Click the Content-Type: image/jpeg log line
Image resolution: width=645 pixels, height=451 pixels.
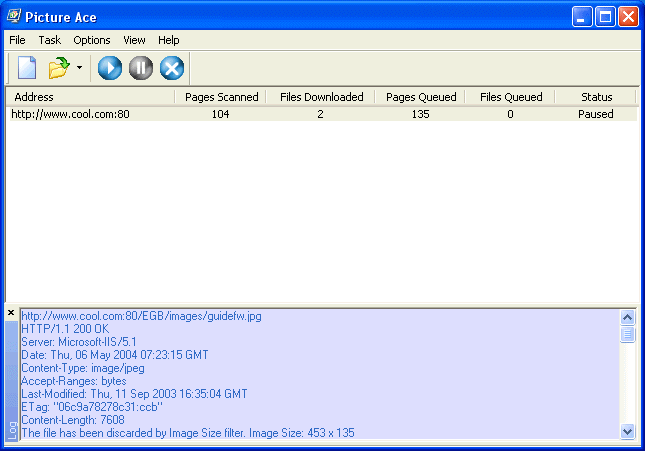(x=83, y=368)
